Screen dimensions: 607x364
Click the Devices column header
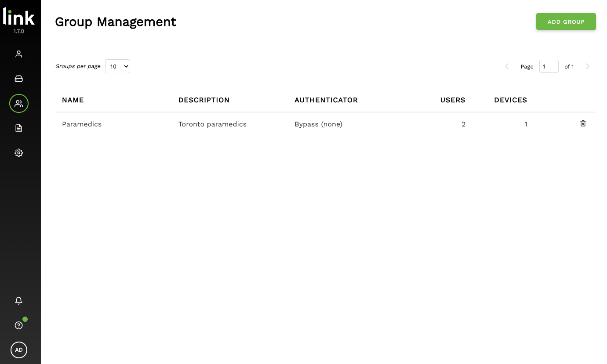(510, 100)
